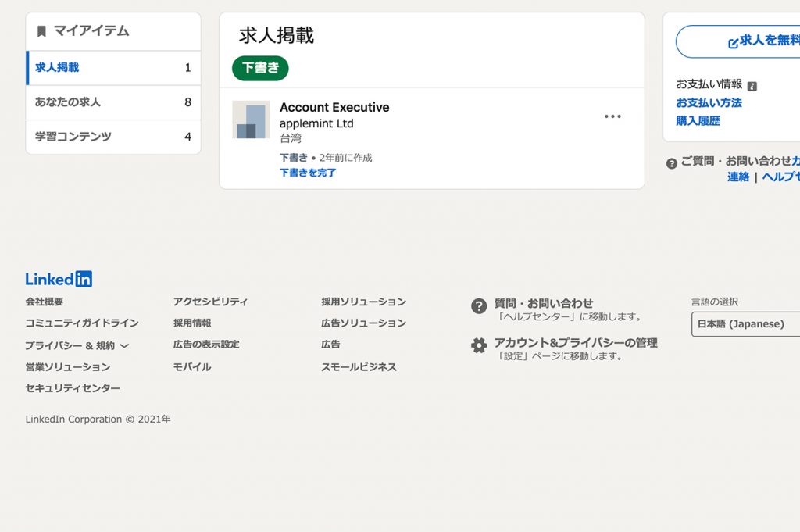This screenshot has width=800, height=532.
Task: Click the gear icon for アカウント&プライバシーの管理
Action: coord(479,345)
